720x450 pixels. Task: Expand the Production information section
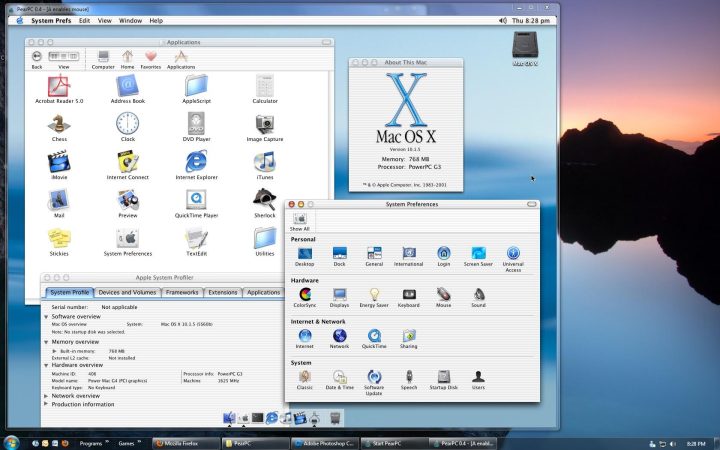click(46, 404)
